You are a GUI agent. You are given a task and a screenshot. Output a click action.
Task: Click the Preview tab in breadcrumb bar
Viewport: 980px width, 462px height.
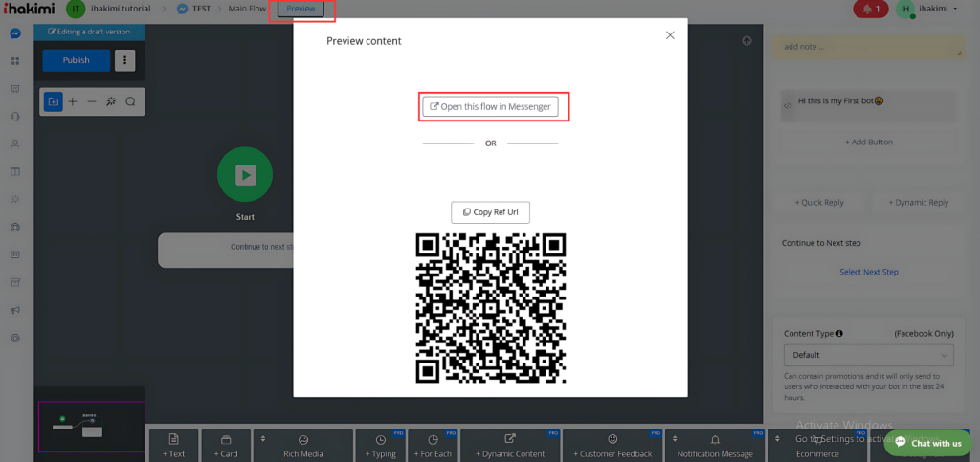(x=301, y=9)
